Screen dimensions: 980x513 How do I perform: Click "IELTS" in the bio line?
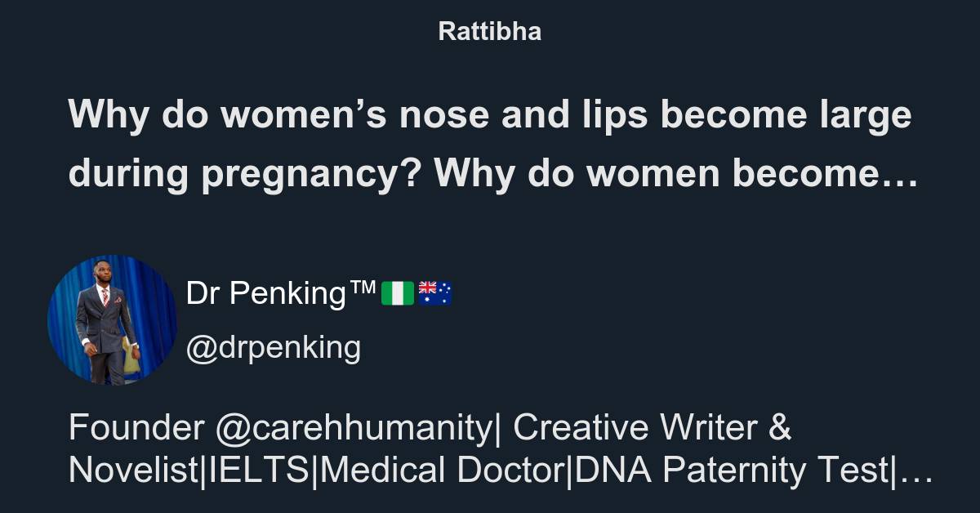pyautogui.click(x=258, y=471)
